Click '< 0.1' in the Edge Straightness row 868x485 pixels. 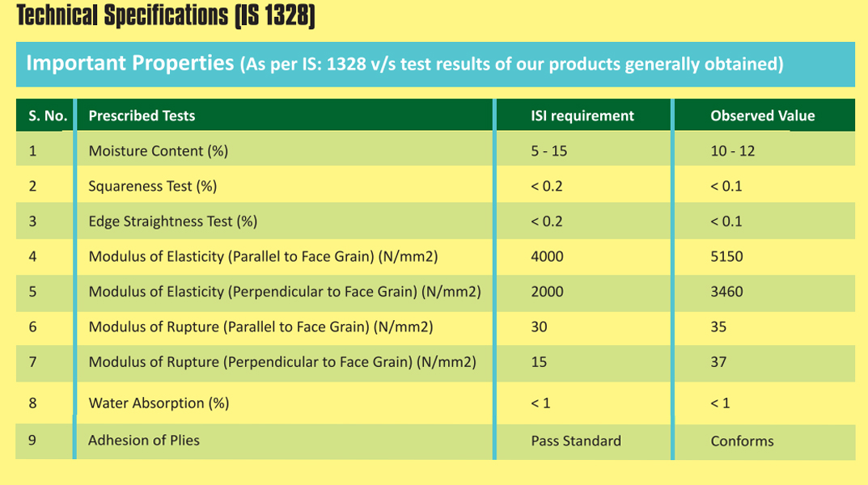click(x=726, y=221)
